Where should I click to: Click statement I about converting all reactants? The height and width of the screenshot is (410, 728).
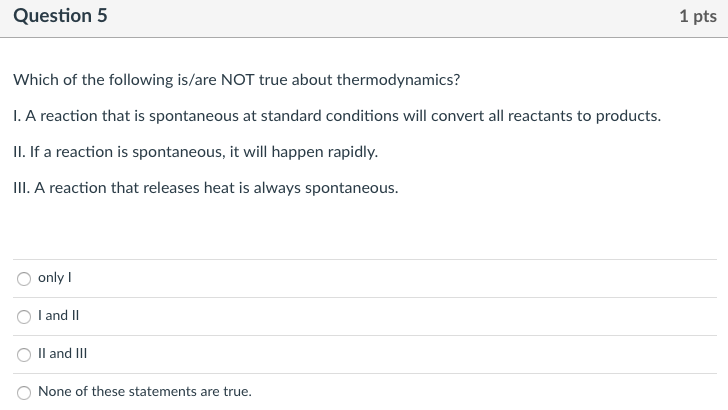[337, 116]
